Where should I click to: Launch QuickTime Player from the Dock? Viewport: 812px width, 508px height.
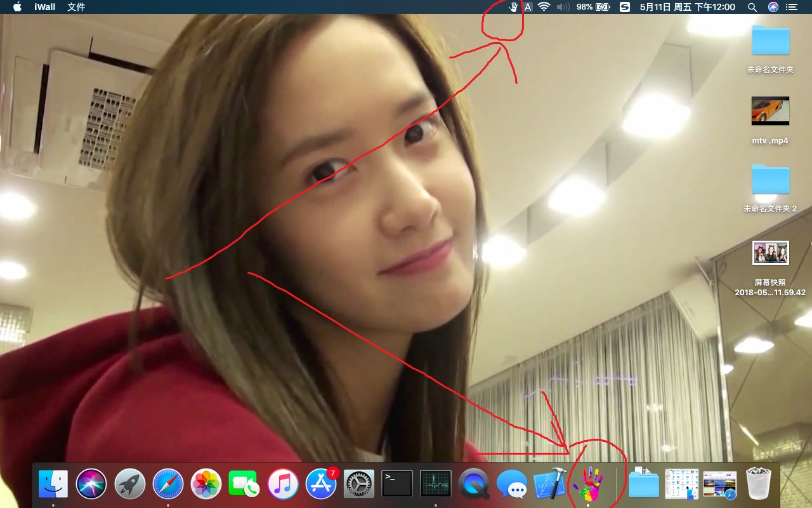[x=473, y=484]
